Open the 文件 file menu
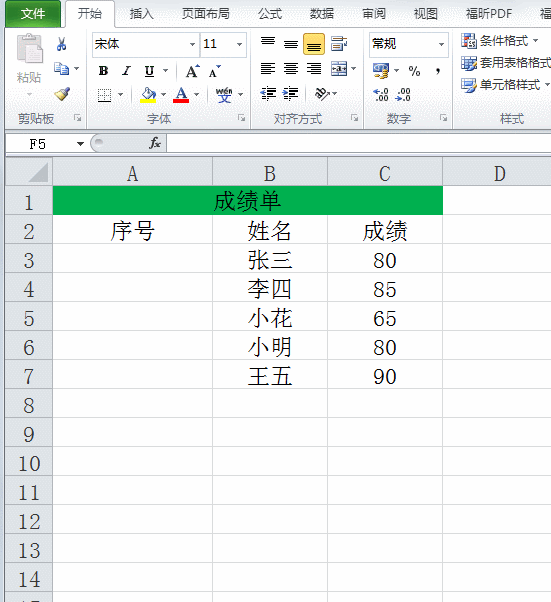The height and width of the screenshot is (602, 551). click(33, 14)
